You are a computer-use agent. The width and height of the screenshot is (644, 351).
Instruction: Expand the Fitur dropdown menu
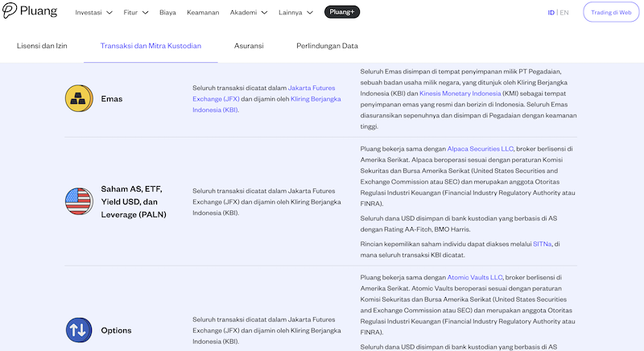tap(135, 13)
